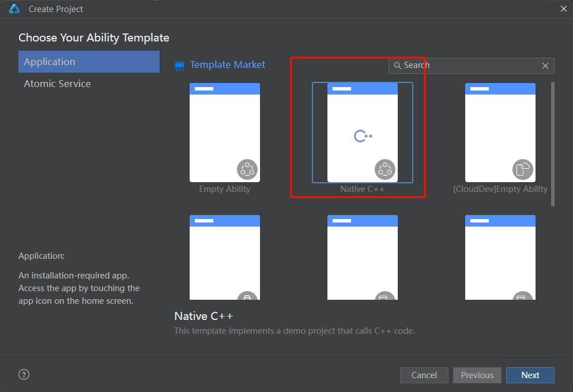
Task: Click the Cancel button
Action: click(424, 375)
